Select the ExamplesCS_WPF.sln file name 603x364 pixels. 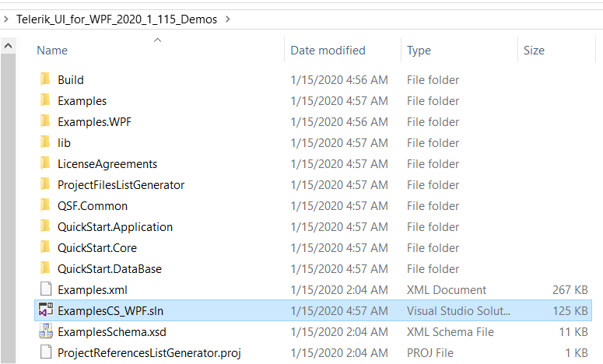pyautogui.click(x=110, y=311)
